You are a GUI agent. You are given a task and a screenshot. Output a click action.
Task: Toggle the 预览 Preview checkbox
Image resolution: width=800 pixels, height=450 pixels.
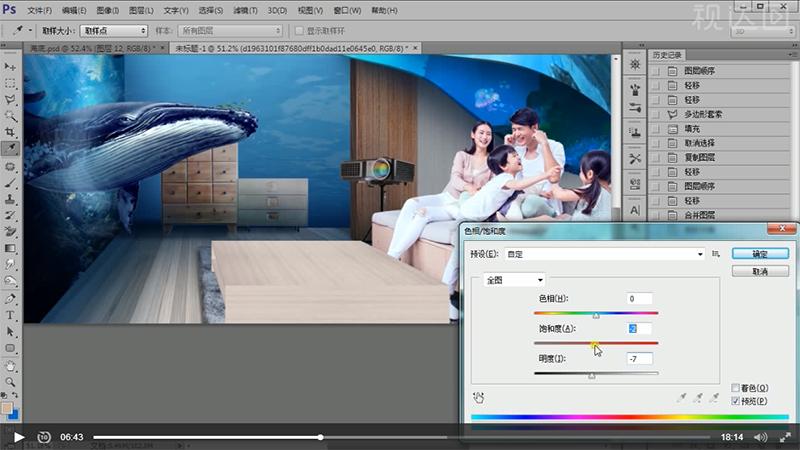735,401
